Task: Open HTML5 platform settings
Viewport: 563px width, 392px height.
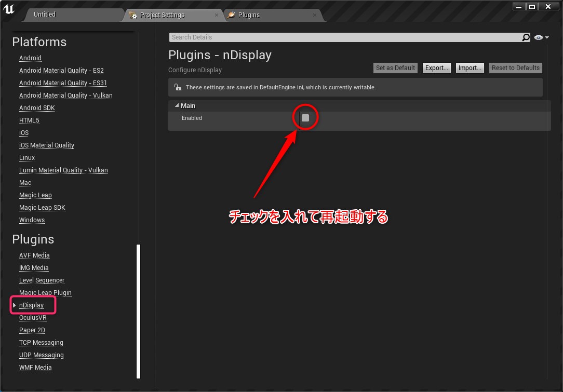Action: (x=29, y=120)
